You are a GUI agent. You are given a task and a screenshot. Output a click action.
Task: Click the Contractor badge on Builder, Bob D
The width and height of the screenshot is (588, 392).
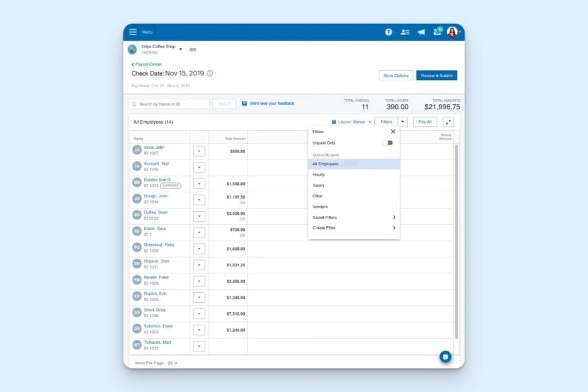tap(171, 185)
